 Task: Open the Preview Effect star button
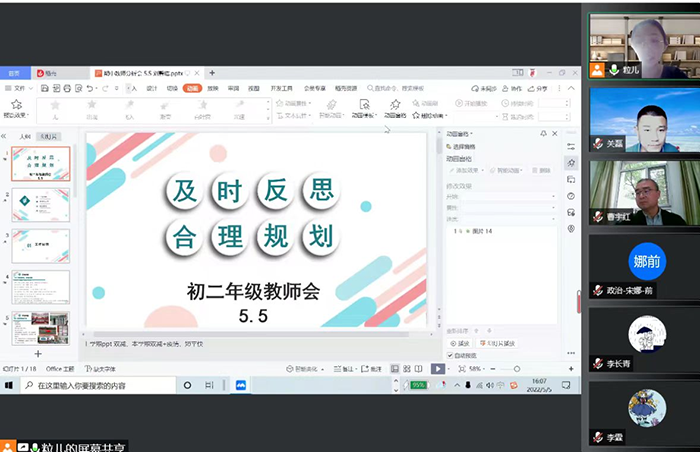17,109
